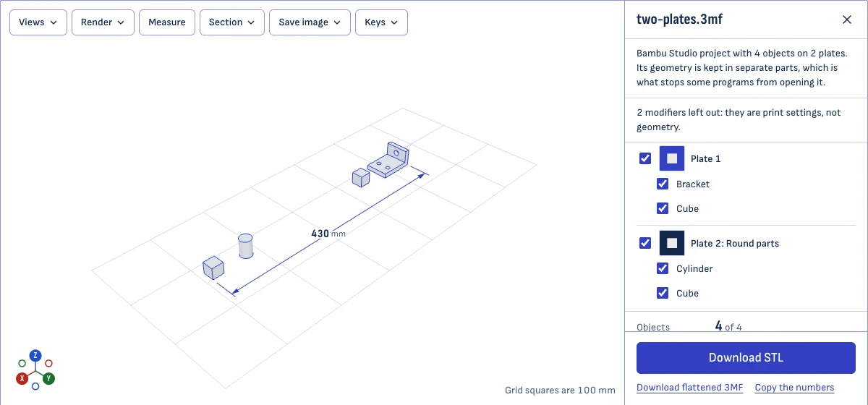
Task: Uncheck the Bracket checkbox
Action: (x=662, y=184)
